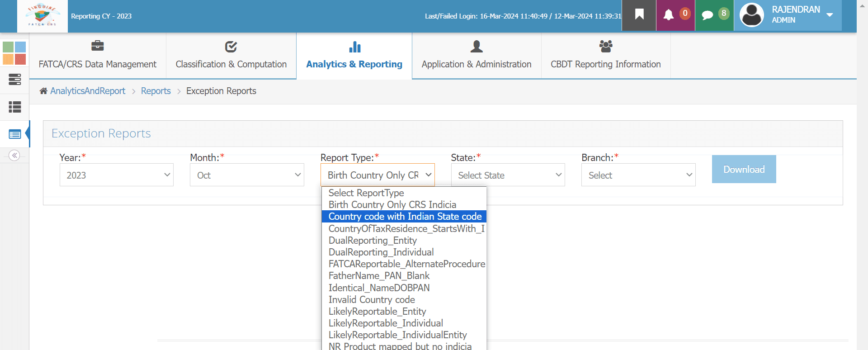
Task: Click the group icon above CBDT Reporting Information
Action: pos(606,46)
